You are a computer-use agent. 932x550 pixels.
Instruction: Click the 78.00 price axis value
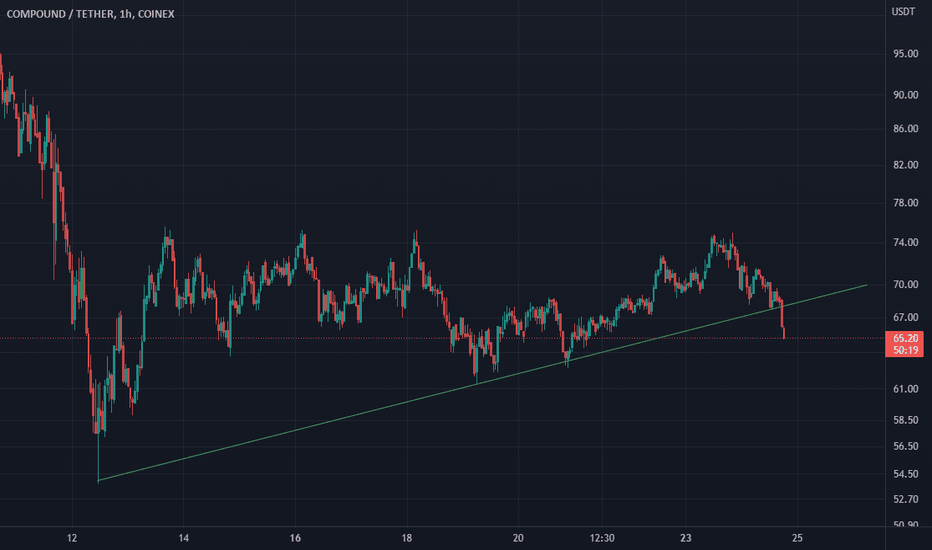(905, 203)
